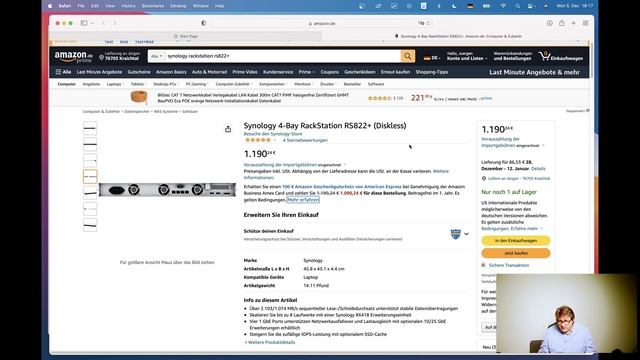This screenshot has height=360, width=640.
Task: Click the share icon above the product image
Action: 228,129
